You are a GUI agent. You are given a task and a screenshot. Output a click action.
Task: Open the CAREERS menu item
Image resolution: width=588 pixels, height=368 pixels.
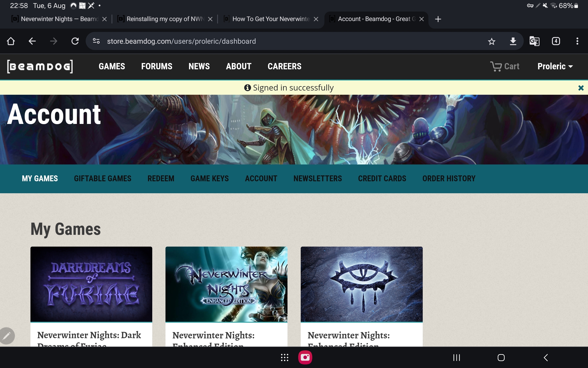[284, 66]
